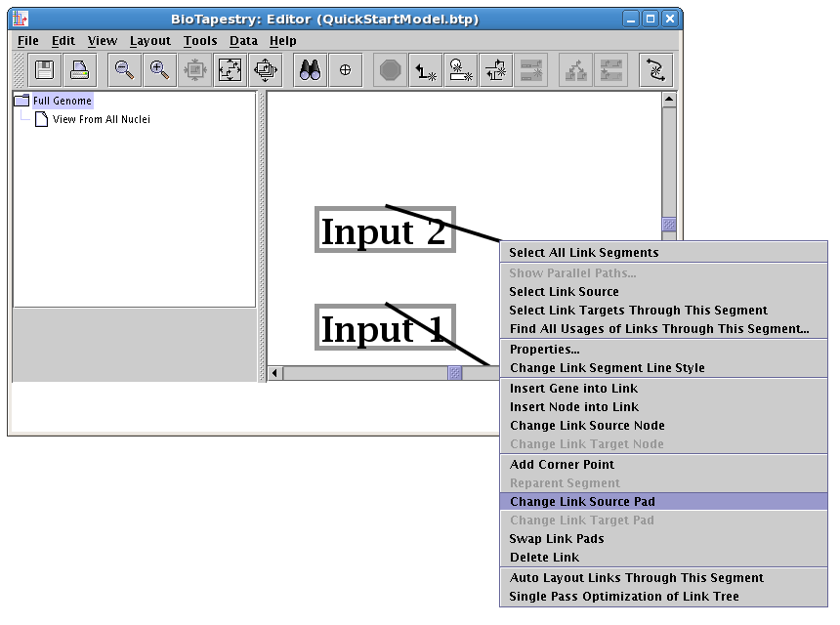Open the Layout menu
Screen dimensions: 840x625
click(149, 41)
